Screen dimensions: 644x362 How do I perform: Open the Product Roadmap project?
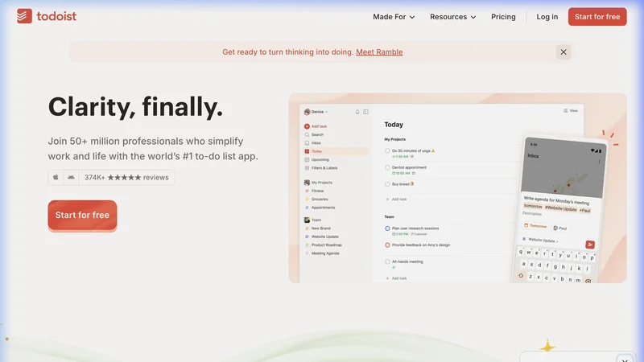click(x=326, y=245)
